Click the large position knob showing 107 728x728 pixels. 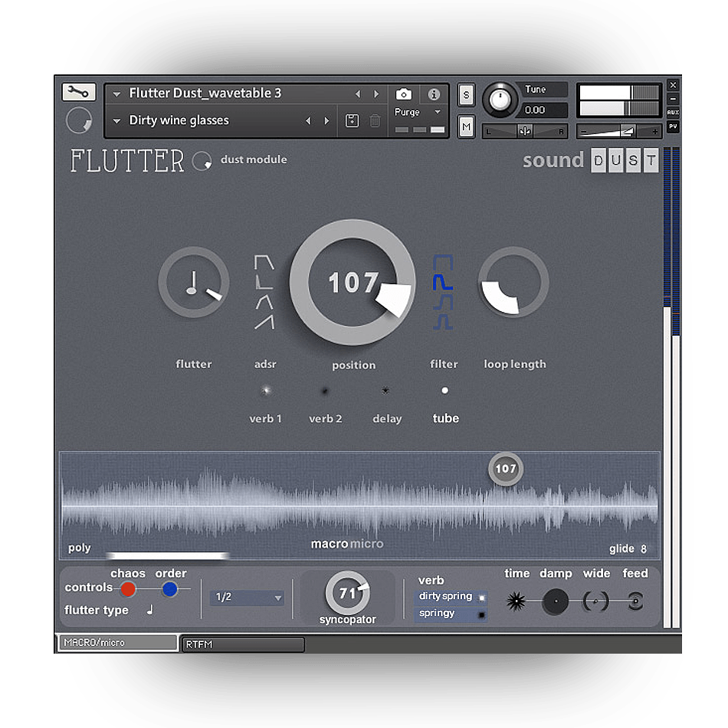pos(353,282)
